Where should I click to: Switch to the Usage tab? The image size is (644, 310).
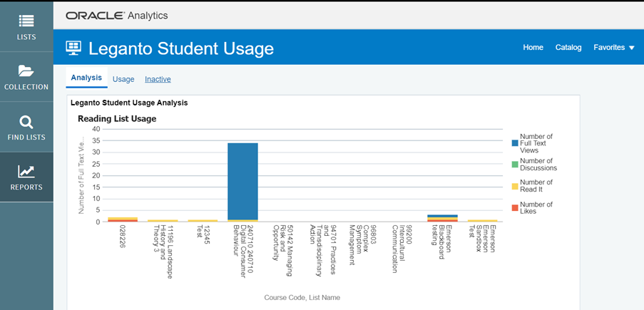click(x=123, y=79)
